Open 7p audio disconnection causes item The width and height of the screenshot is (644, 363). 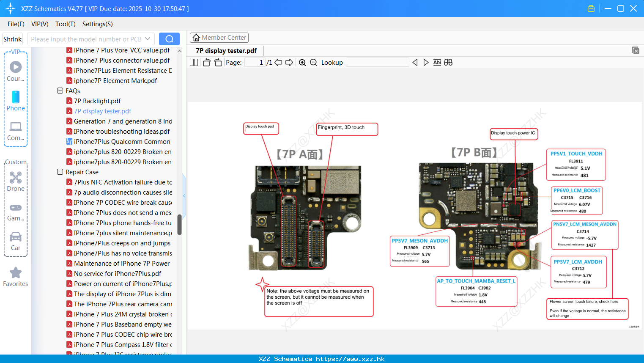[123, 192]
